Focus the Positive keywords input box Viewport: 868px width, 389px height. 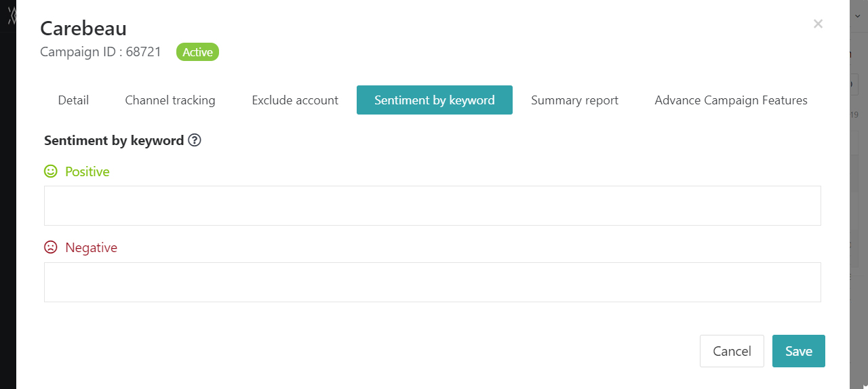pyautogui.click(x=433, y=205)
